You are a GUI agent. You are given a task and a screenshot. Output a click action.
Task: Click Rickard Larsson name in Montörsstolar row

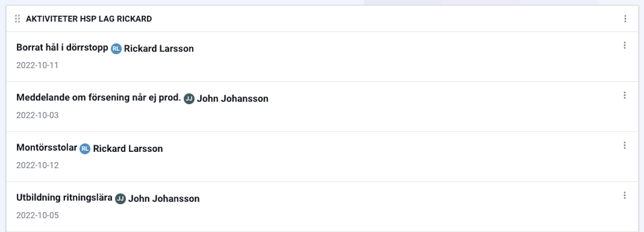128,149
